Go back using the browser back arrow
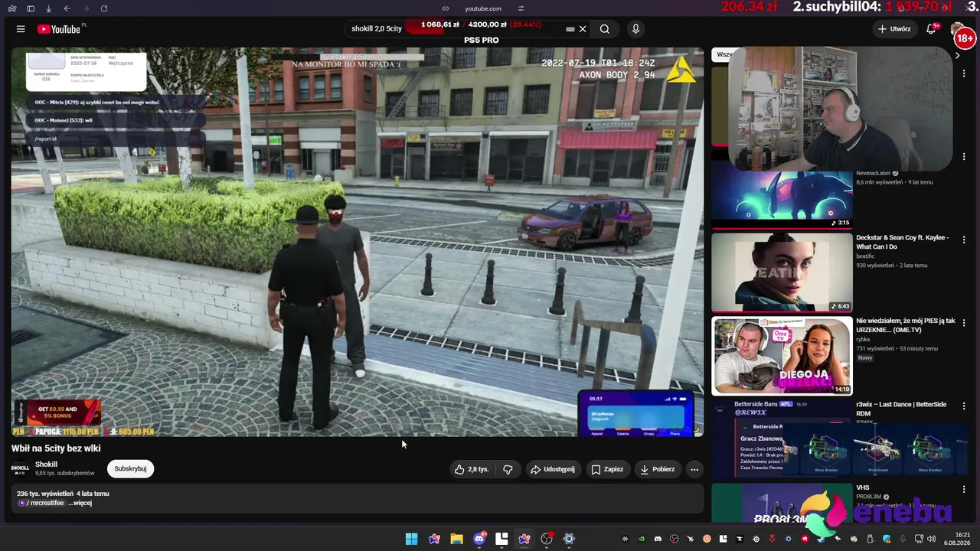 click(x=67, y=8)
